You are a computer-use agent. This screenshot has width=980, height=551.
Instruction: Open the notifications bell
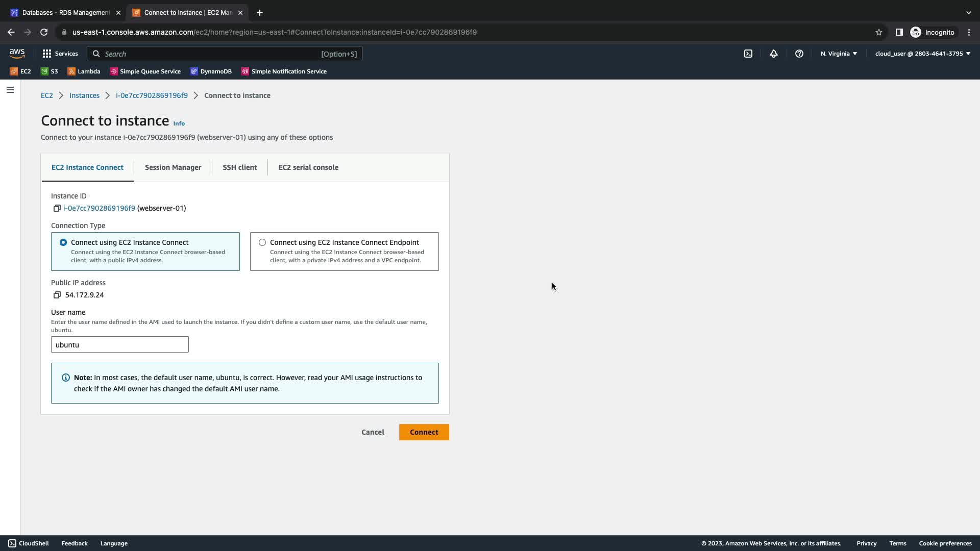pyautogui.click(x=774, y=54)
